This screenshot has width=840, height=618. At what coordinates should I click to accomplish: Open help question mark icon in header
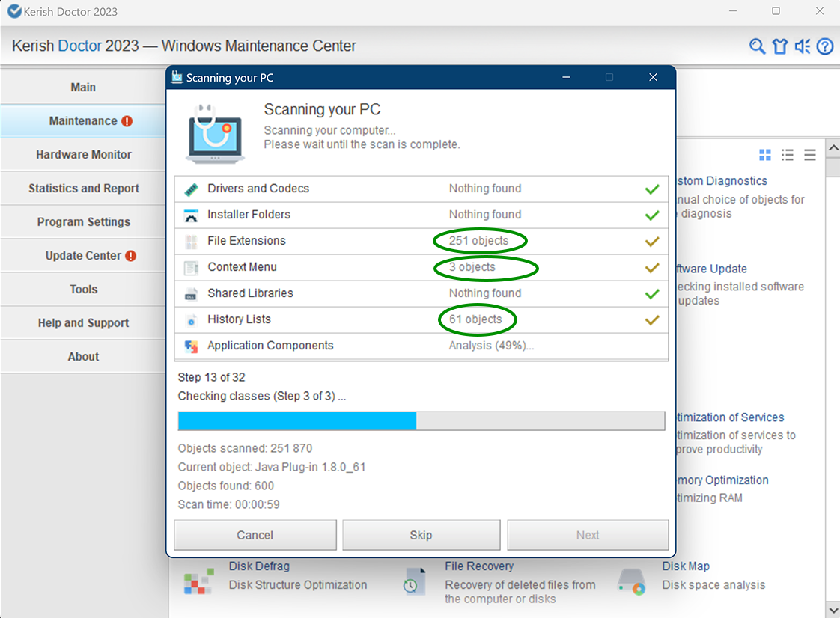[825, 46]
